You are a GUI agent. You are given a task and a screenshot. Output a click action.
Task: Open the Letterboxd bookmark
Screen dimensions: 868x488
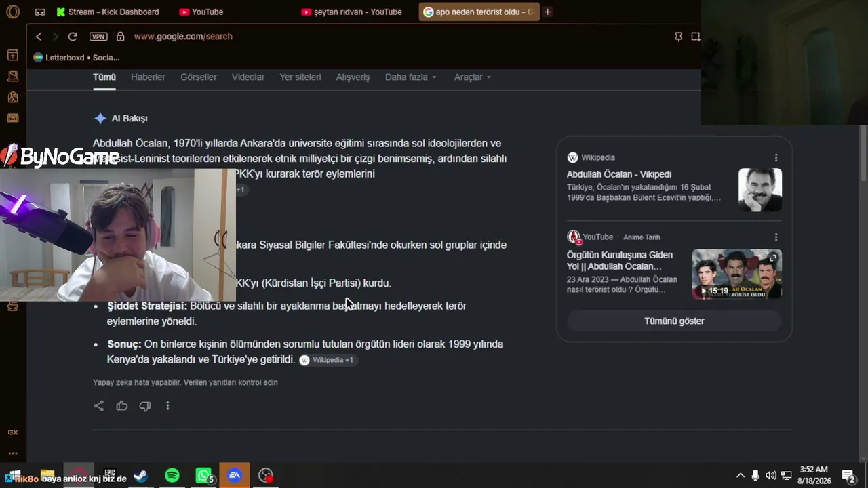pyautogui.click(x=76, y=58)
